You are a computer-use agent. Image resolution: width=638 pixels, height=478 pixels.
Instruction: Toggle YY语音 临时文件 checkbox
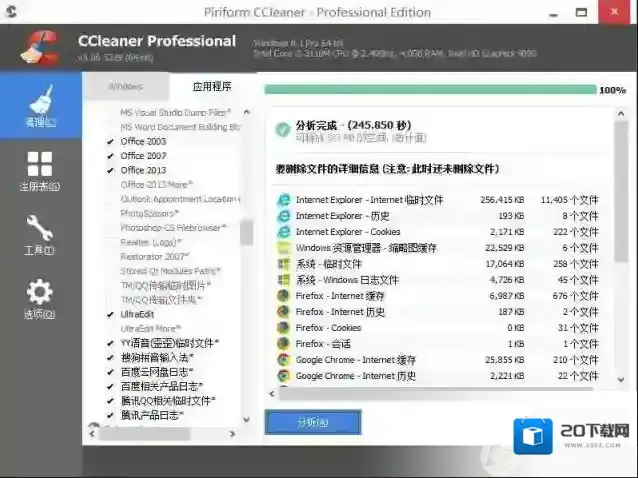click(110, 343)
